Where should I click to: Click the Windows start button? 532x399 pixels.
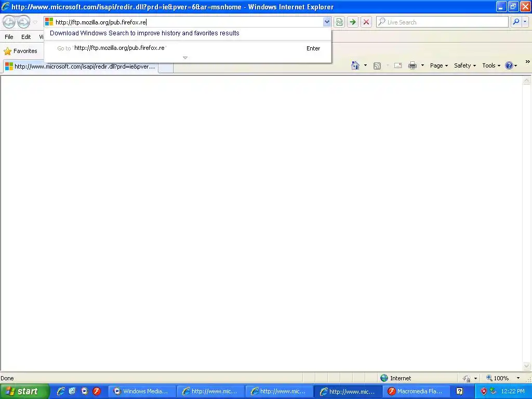(x=24, y=391)
